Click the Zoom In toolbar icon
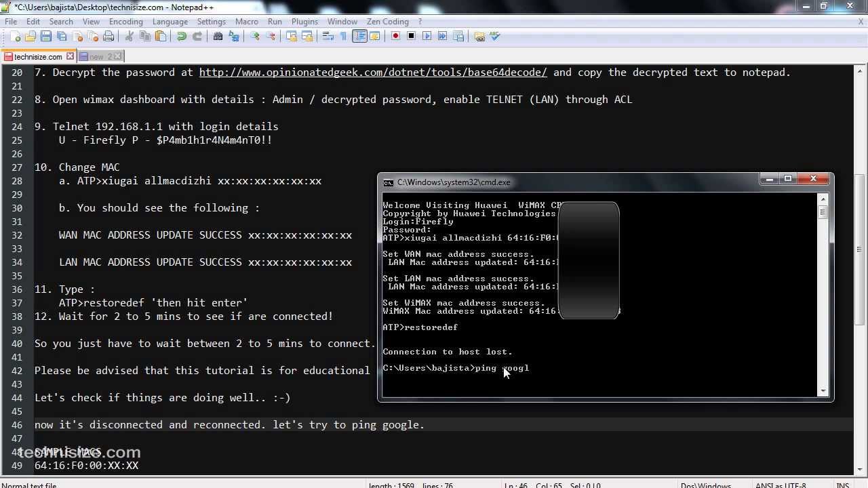The width and height of the screenshot is (868, 488). (255, 36)
